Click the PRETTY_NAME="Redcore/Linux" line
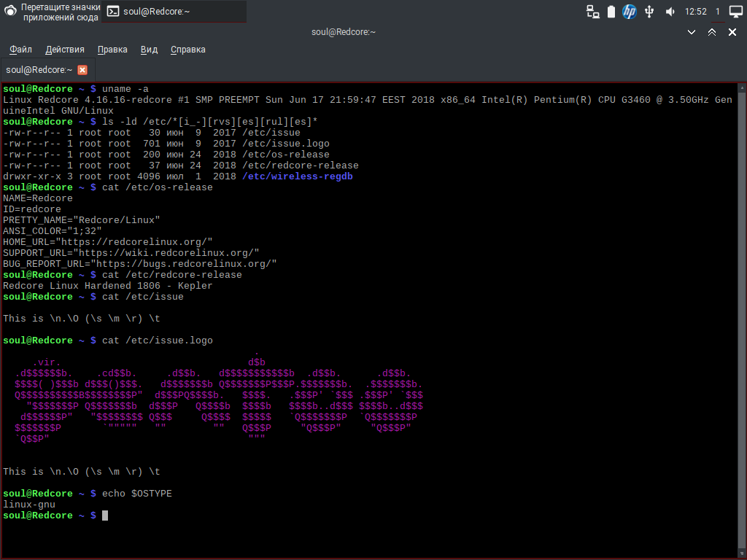 pyautogui.click(x=82, y=220)
